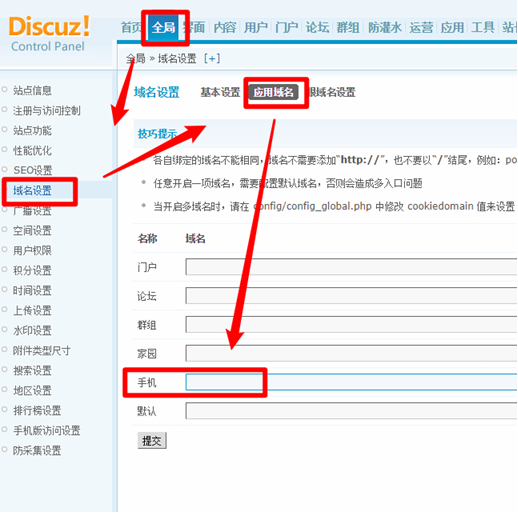Select 域名设置 in the left sidebar
The height and width of the screenshot is (513, 518).
point(32,191)
